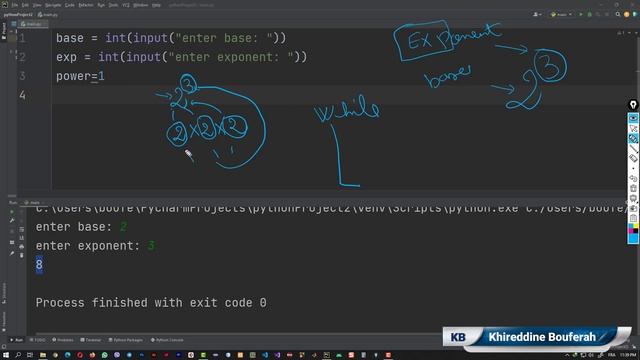Image resolution: width=640 pixels, height=360 pixels.
Task: Select the cursor arrow tool in annotation toolbar
Action: [633, 129]
